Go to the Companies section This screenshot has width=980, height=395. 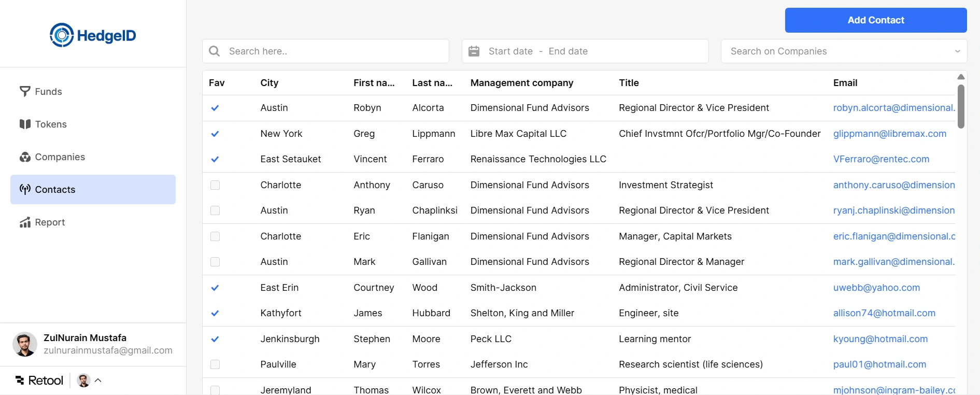[x=60, y=157]
